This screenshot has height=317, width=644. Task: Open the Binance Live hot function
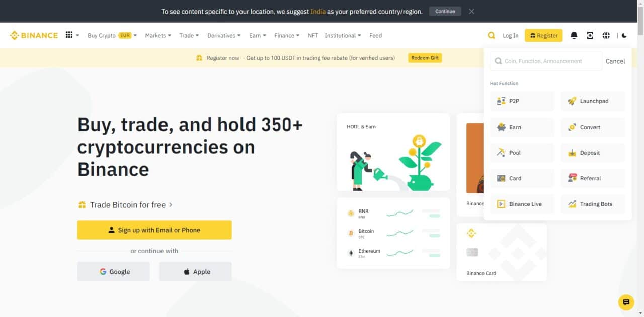tap(522, 204)
